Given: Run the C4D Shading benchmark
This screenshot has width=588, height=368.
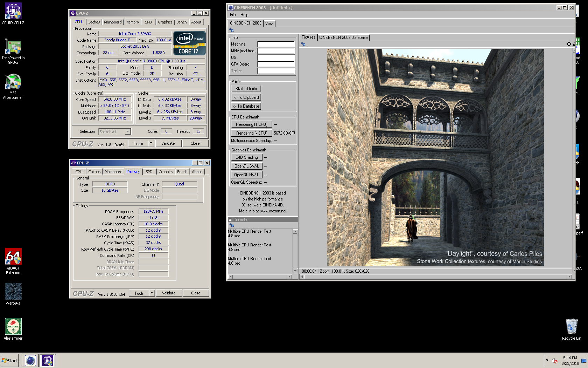Looking at the screenshot, I should [x=247, y=157].
